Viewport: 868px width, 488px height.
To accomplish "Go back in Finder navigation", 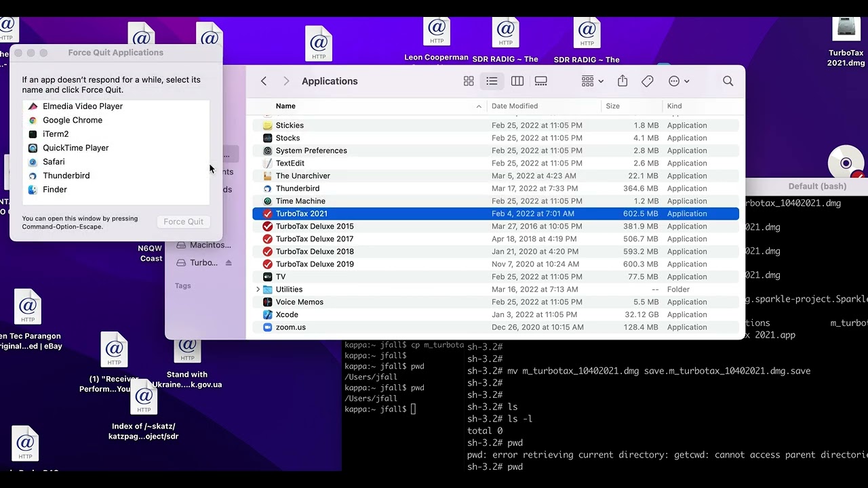I will point(264,81).
